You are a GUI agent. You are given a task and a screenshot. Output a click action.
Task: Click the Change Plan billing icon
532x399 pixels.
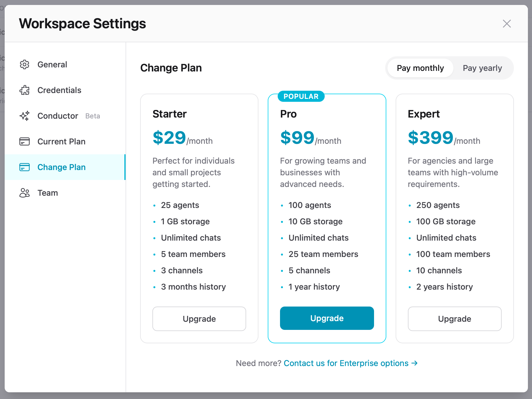point(25,167)
